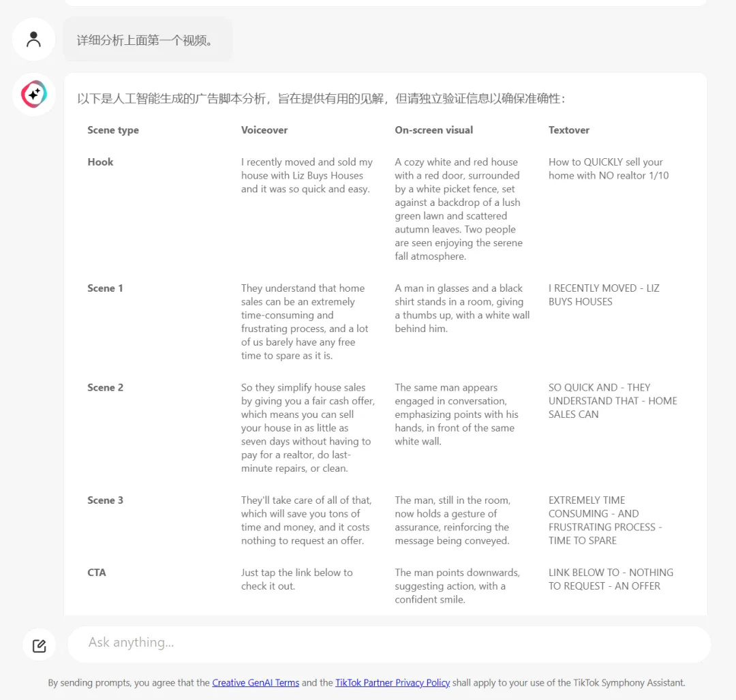The image size is (736, 700).
Task: Click 'The man, still in the room' visual cell
Action: click(453, 520)
